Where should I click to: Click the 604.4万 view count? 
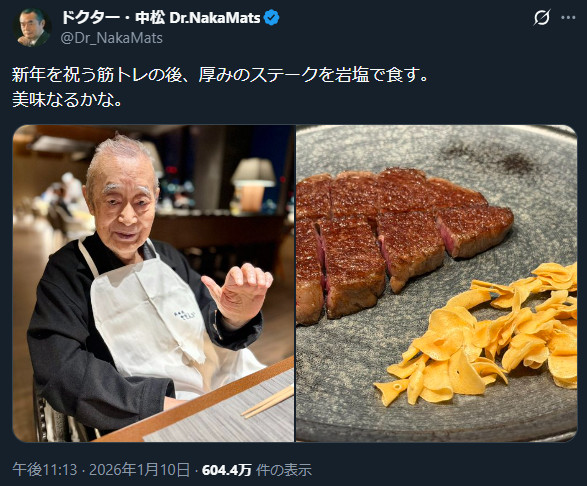click(x=226, y=470)
